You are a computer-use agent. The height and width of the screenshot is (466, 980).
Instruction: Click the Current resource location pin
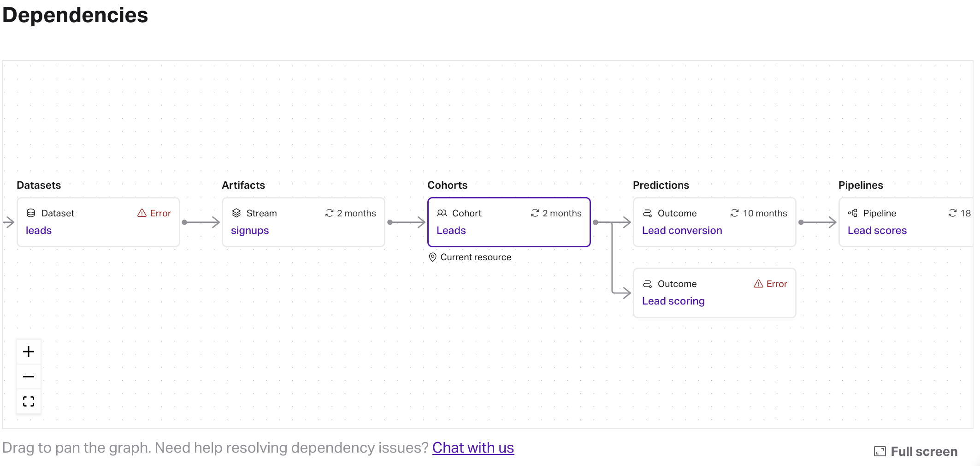point(432,257)
